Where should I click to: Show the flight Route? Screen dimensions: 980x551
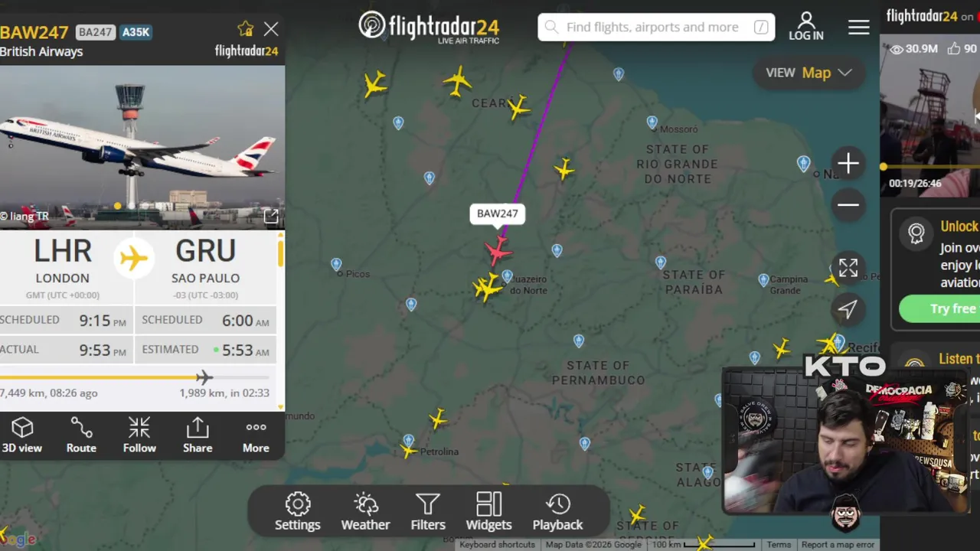(x=81, y=435)
